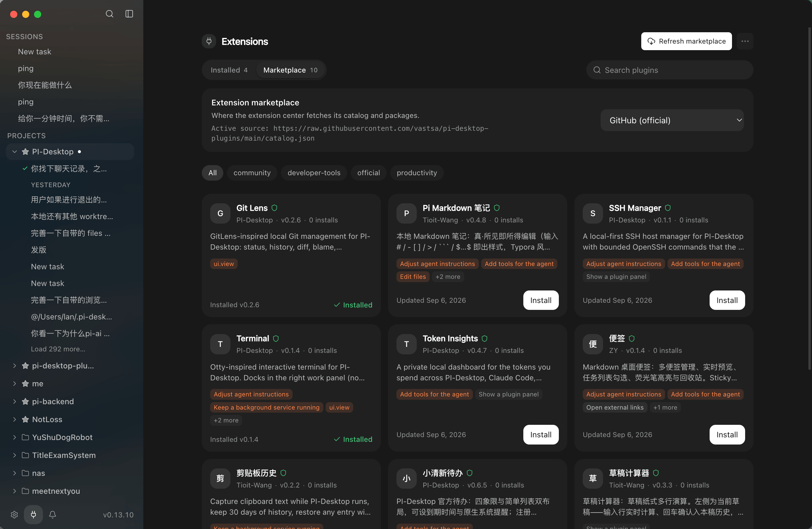This screenshot has height=529, width=812.
Task: Switch to the Marketplace tab
Action: pos(290,70)
